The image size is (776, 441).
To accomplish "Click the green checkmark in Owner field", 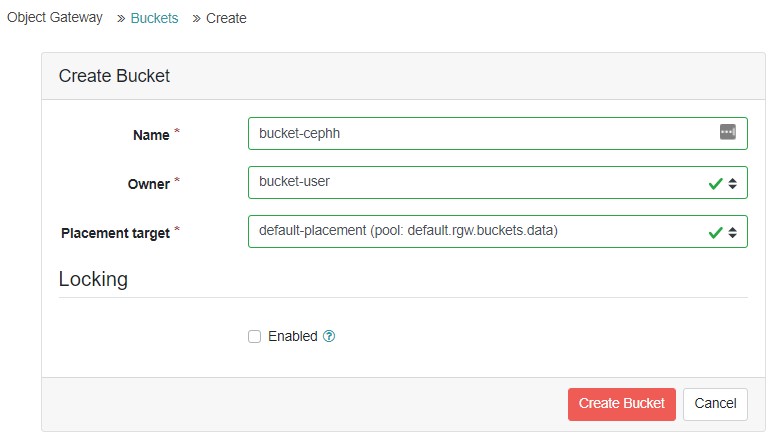I will click(715, 183).
